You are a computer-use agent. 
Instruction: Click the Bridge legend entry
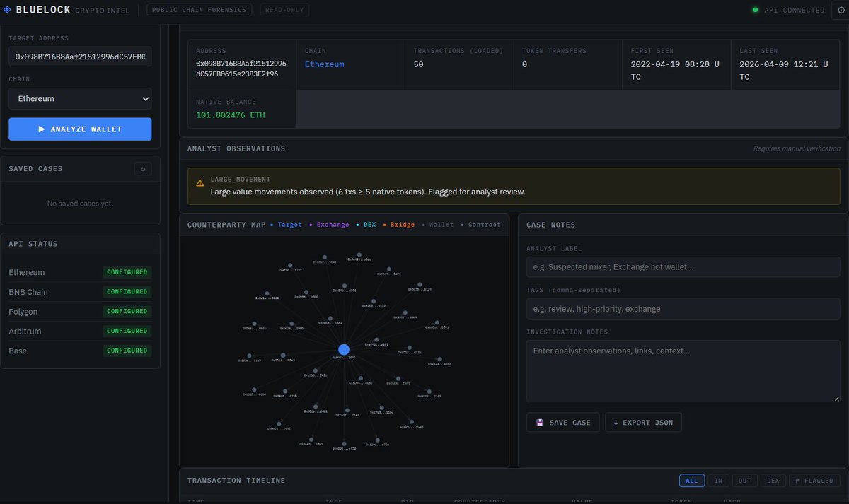pos(398,225)
